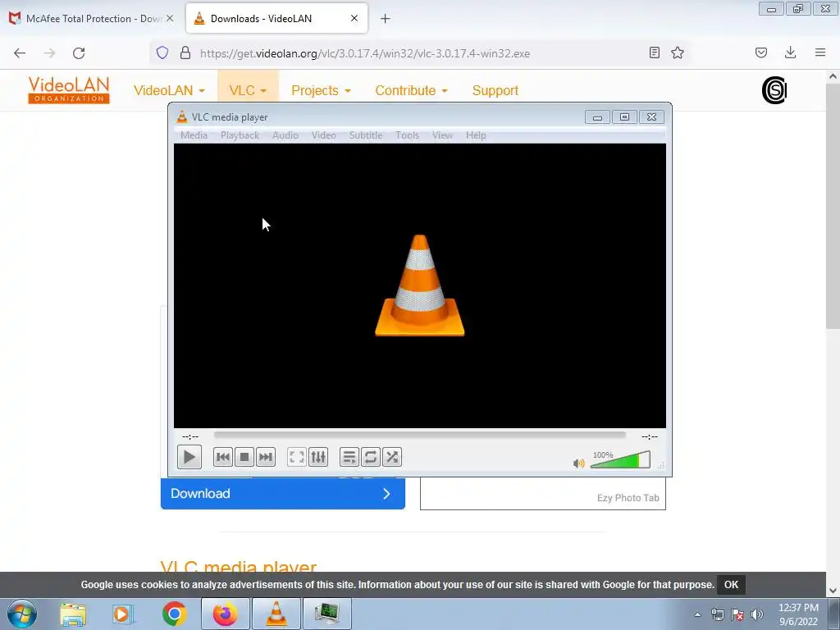Toggle the VLC playlist view
840x630 pixels.
(x=349, y=457)
